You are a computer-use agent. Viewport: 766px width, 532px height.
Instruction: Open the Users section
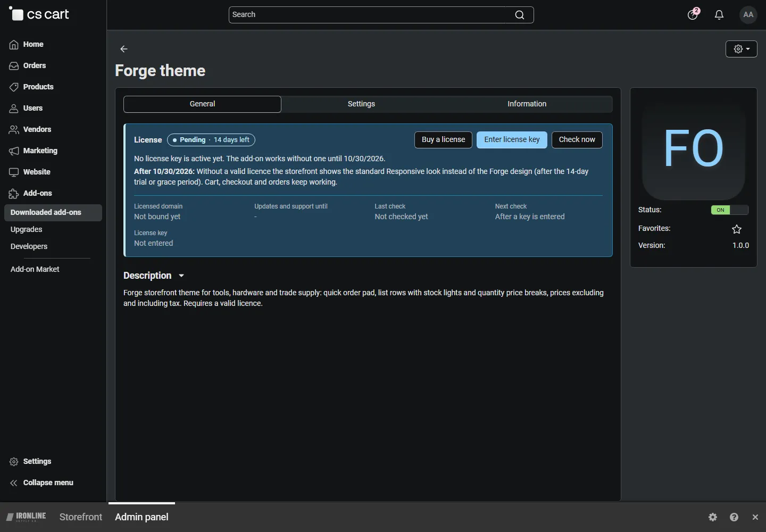click(x=32, y=109)
